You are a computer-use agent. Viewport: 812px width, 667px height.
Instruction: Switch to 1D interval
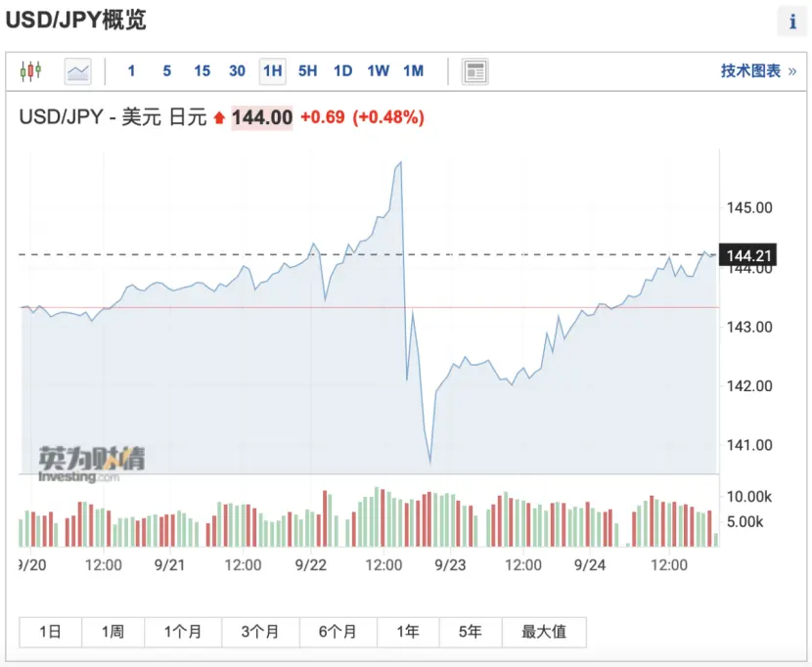point(342,71)
